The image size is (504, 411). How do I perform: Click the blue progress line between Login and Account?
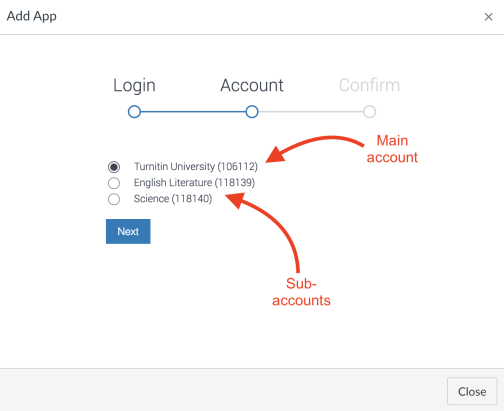tap(193, 112)
